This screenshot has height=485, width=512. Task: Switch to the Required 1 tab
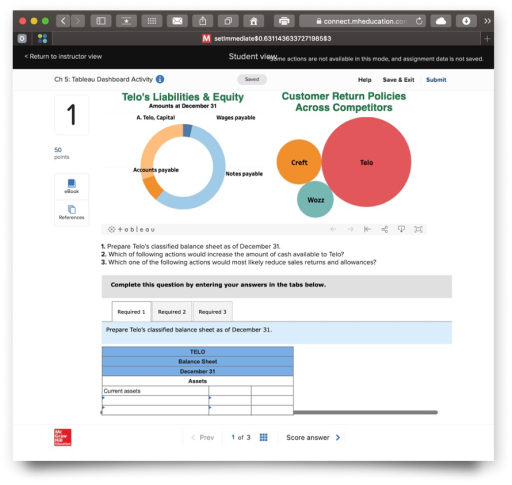pyautogui.click(x=131, y=312)
